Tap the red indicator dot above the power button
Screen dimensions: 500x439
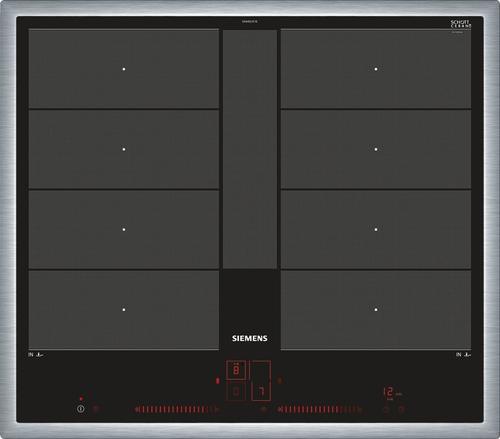click(81, 398)
